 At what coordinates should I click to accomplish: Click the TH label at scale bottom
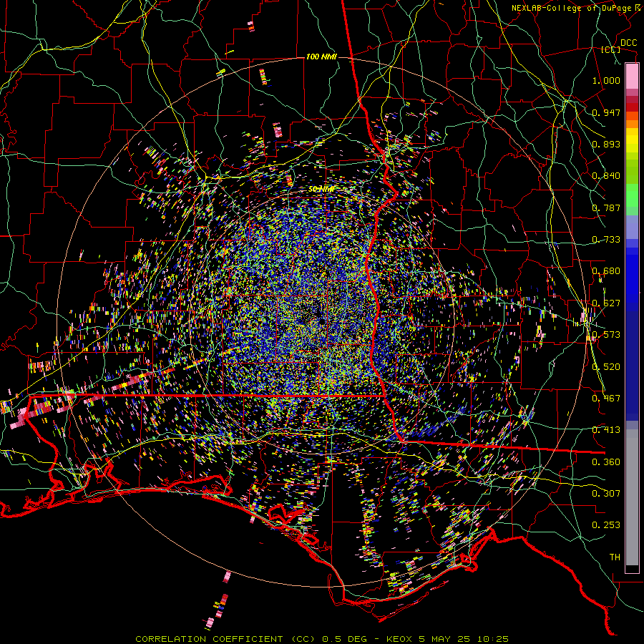pos(615,557)
